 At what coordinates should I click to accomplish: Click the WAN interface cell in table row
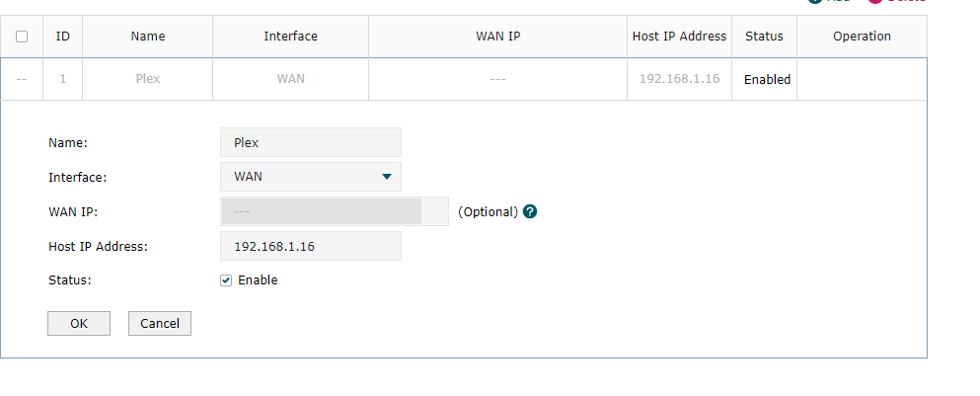coord(290,79)
